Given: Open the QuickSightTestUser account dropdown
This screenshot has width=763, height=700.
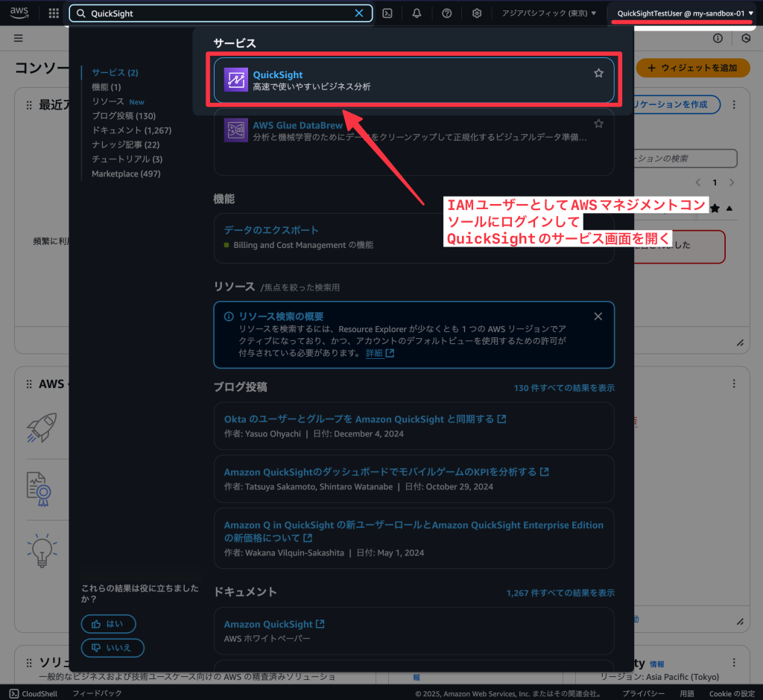Looking at the screenshot, I should (x=686, y=13).
